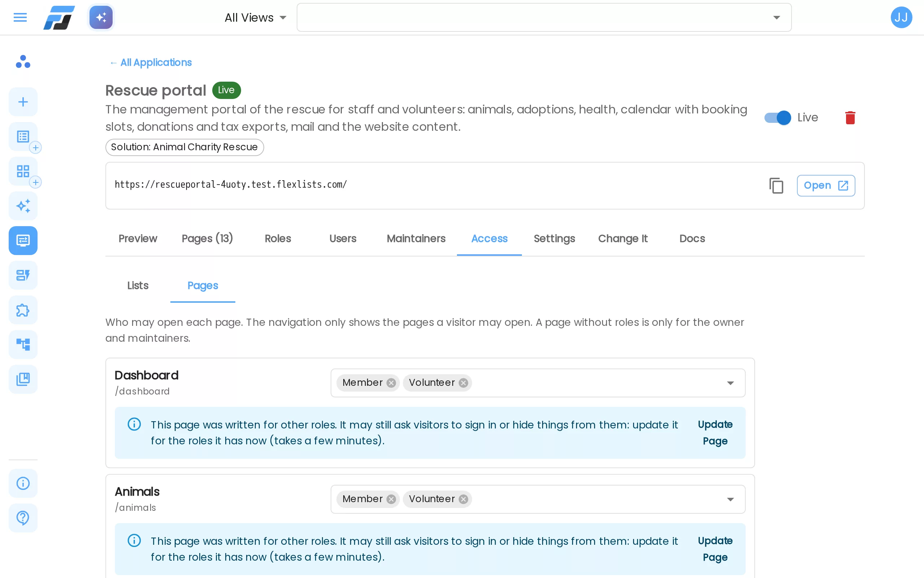Open the JJ user avatar menu
924x578 pixels.
coord(902,18)
